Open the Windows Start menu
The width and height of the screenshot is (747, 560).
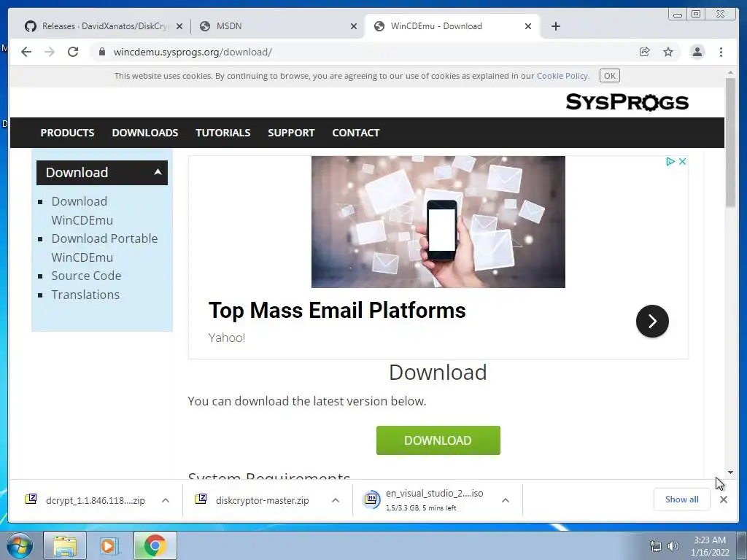click(20, 545)
